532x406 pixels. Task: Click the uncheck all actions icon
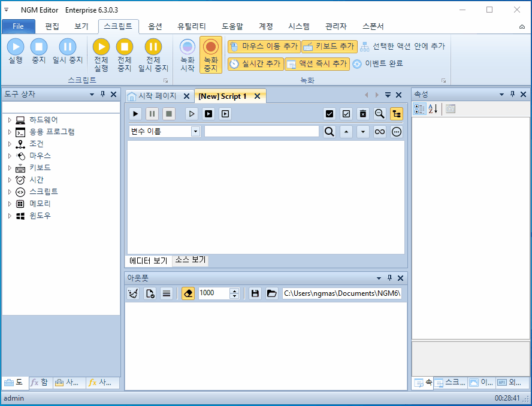(346, 114)
